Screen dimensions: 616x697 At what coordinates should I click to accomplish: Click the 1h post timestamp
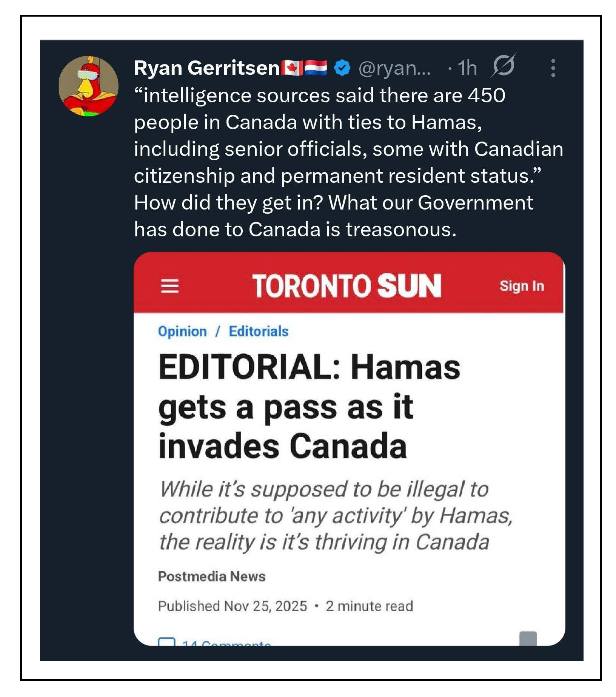[x=467, y=68]
